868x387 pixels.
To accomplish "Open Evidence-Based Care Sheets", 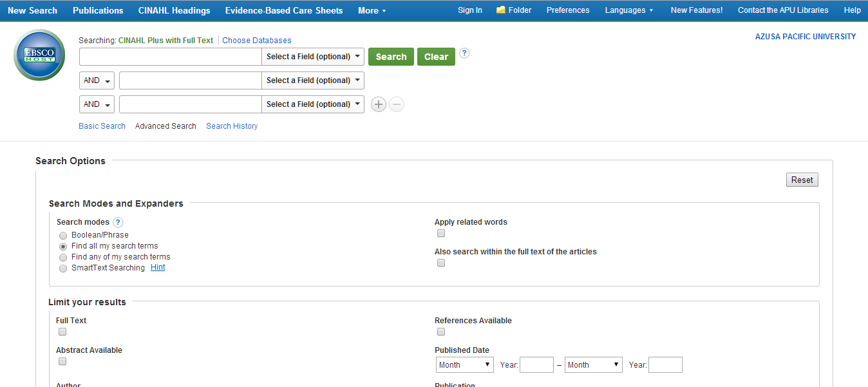I will pyautogui.click(x=284, y=11).
